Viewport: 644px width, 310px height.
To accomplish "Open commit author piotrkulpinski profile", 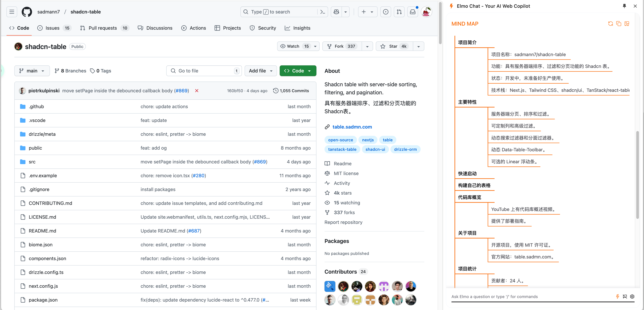I will (44, 91).
